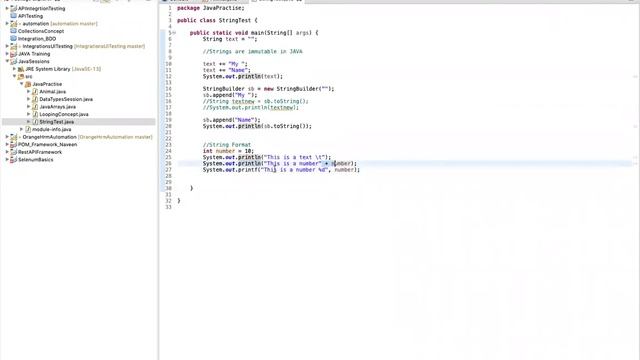
Task: Click the CollectionsConcept project icon
Action: (x=13, y=31)
